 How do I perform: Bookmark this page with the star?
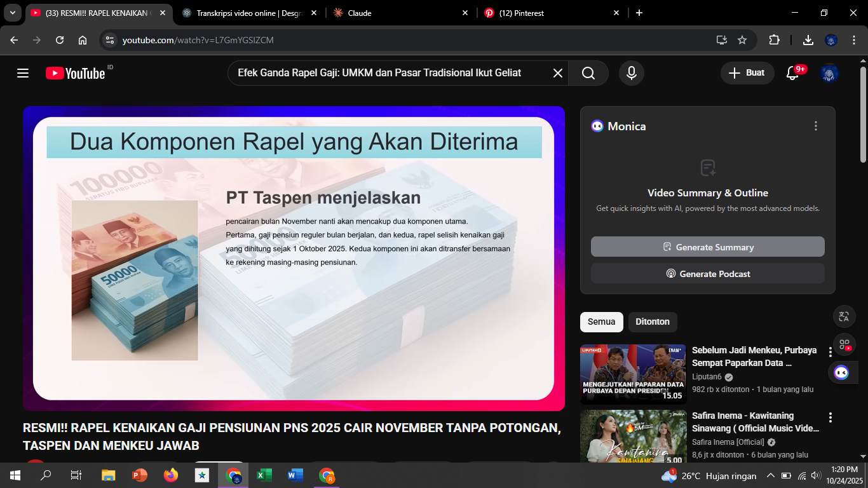coord(742,40)
